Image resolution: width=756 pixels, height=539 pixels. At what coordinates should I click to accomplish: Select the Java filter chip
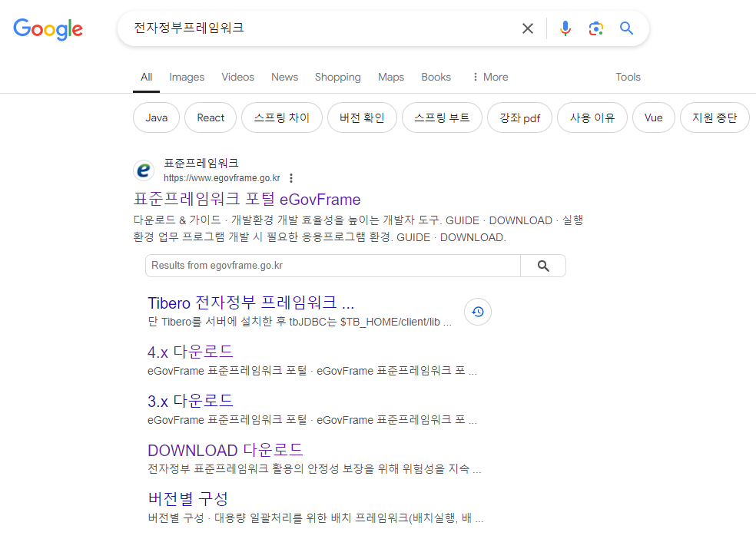click(x=156, y=117)
